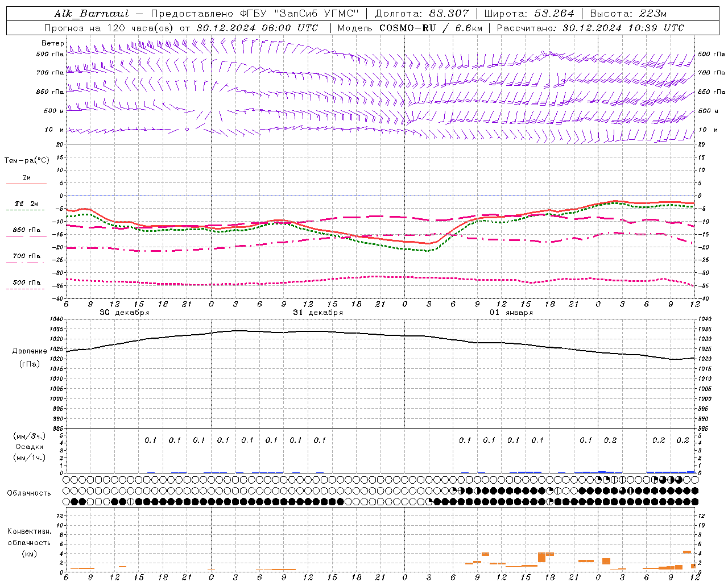The height and width of the screenshot is (582, 728).
Task: Click the dotted swatch under temperature legend 500 гПа
Action: point(26,289)
